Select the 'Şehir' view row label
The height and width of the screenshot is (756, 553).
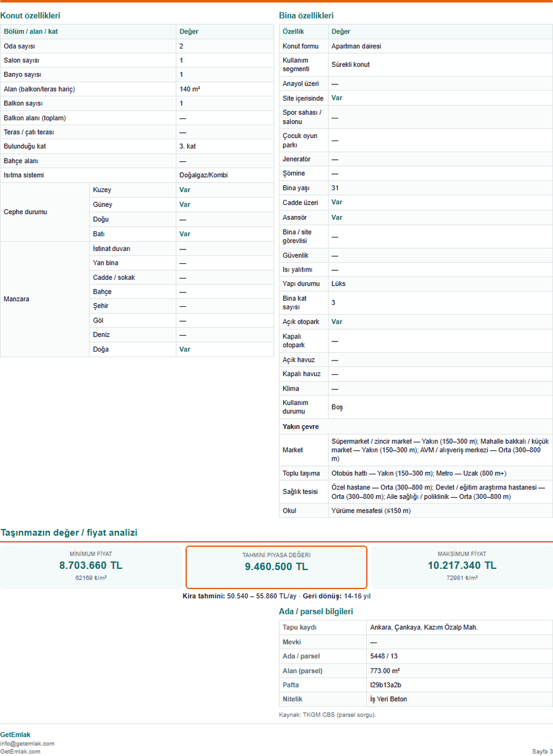pos(100,306)
